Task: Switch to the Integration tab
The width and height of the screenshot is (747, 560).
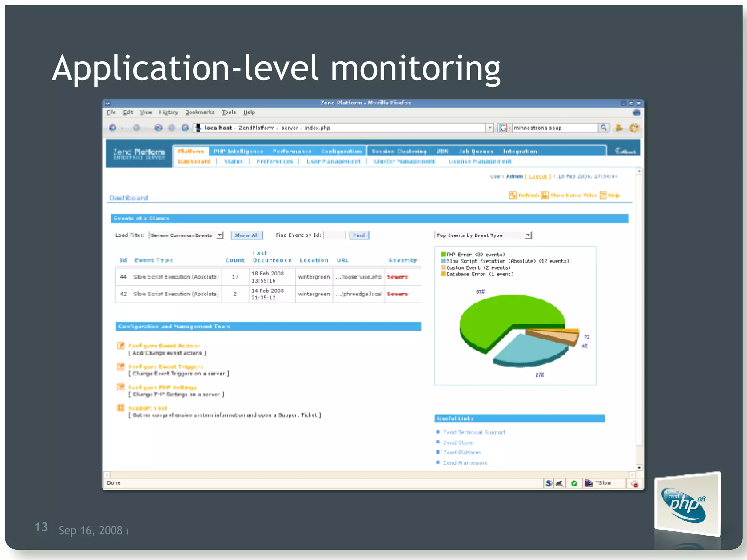Action: pos(520,151)
